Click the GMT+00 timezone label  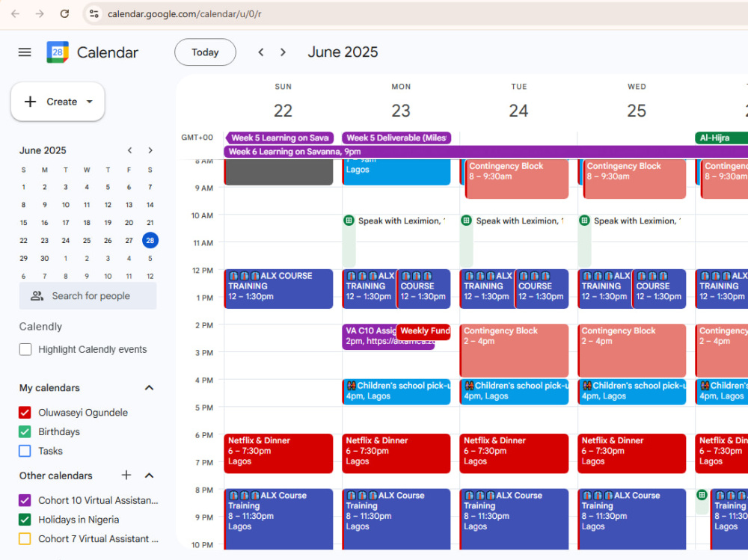coord(197,138)
